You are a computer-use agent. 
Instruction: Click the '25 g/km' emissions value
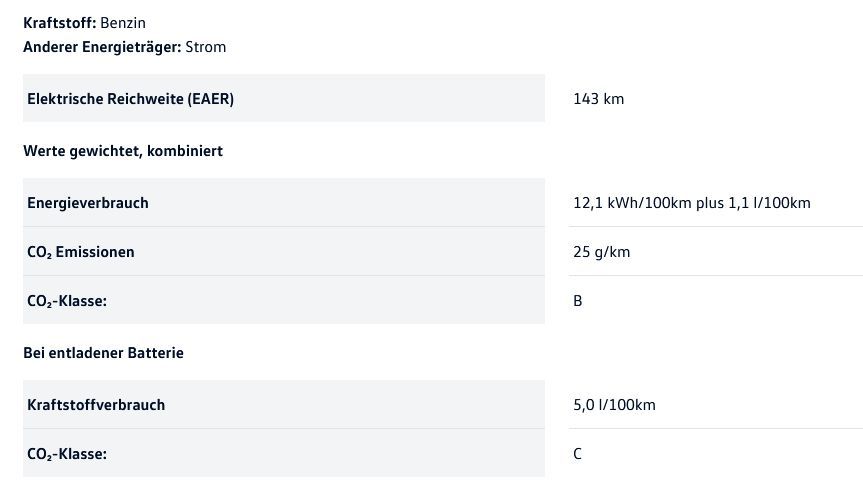[x=602, y=252]
